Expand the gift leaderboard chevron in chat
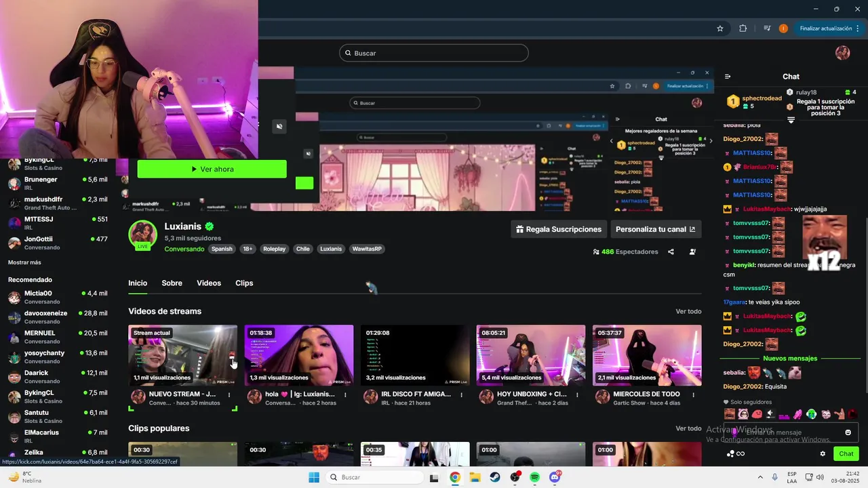Viewport: 868px width, 488px height. 791,120
